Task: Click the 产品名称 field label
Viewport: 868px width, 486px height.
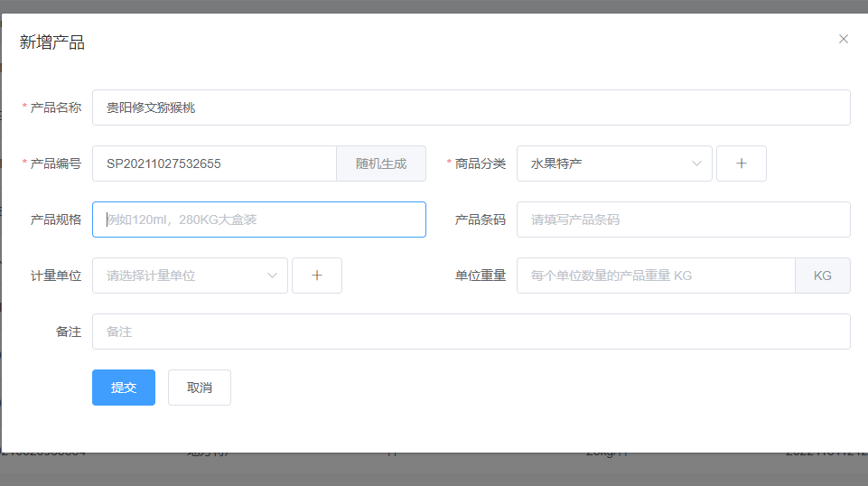Action: 55,107
